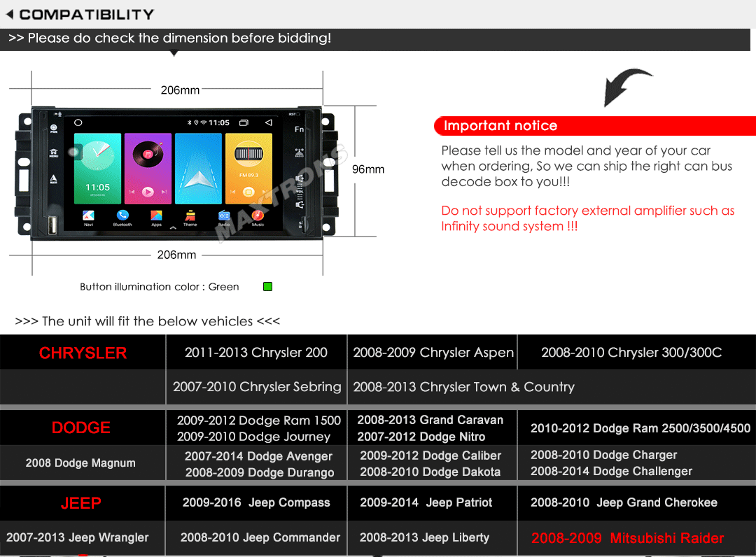The height and width of the screenshot is (557, 756).
Task: Tap the location pin status icon
Action: click(x=196, y=123)
